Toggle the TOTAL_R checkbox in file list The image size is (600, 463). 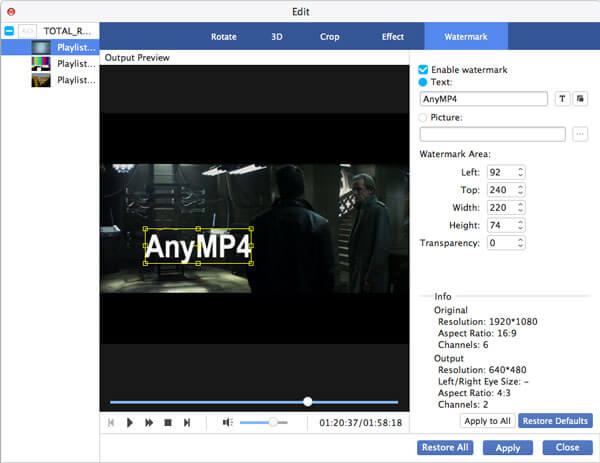coord(9,31)
